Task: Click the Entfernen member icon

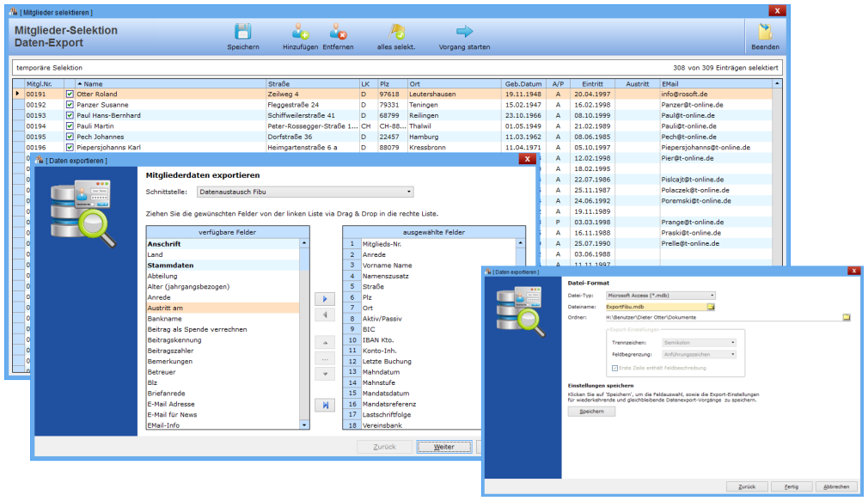Action: click(338, 33)
